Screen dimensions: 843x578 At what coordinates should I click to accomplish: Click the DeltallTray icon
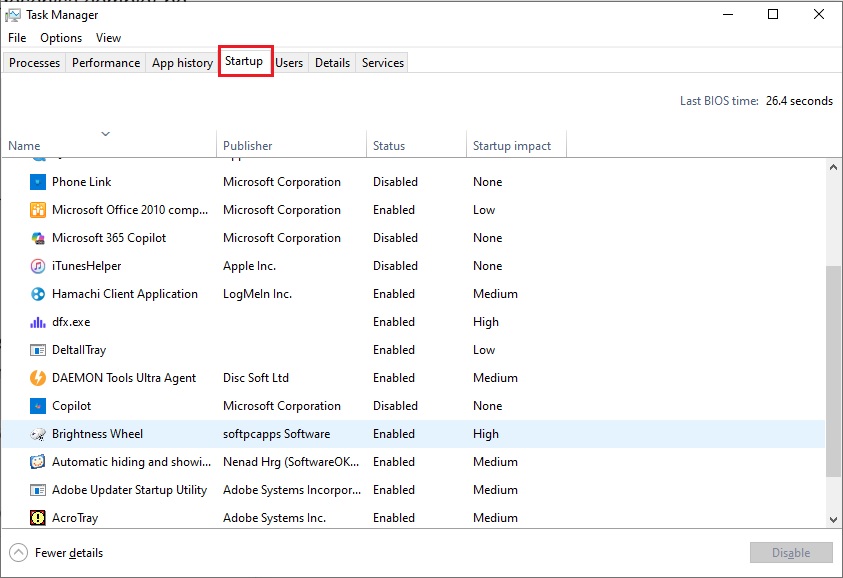click(38, 350)
